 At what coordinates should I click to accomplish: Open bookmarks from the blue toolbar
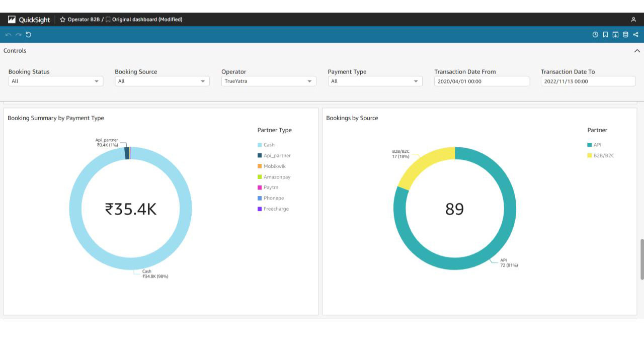(605, 35)
